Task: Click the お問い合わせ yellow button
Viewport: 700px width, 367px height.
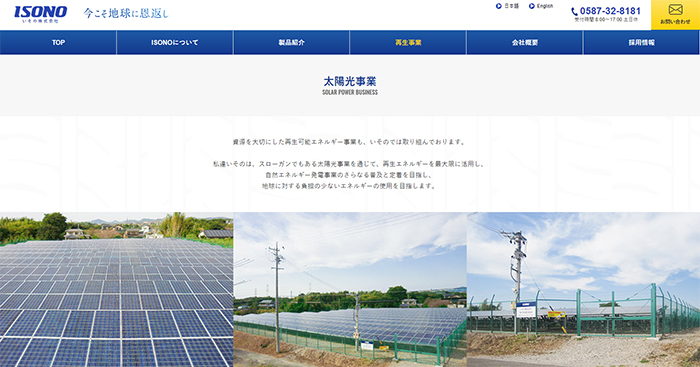Action: pos(675,15)
